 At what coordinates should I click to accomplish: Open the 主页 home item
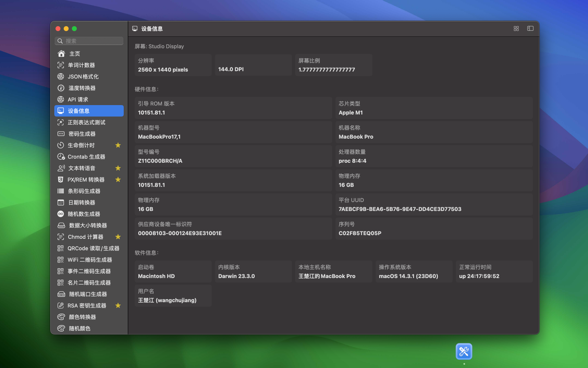[x=74, y=54]
